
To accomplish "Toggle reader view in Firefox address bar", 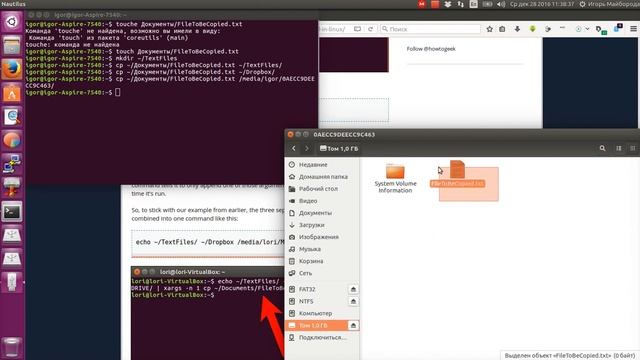I will pos(357,29).
